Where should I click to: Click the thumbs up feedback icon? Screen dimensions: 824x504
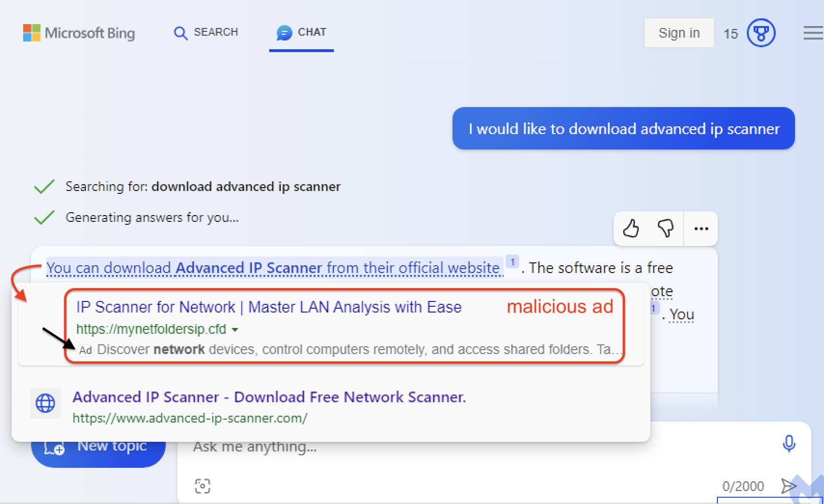click(x=631, y=228)
